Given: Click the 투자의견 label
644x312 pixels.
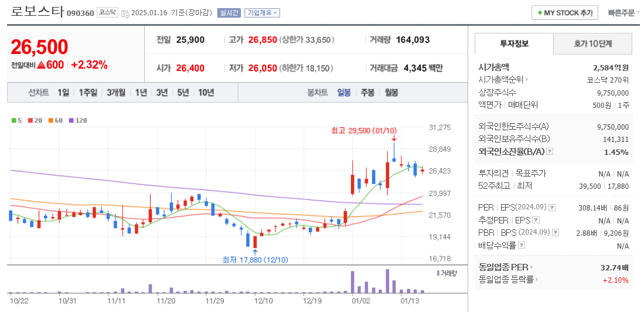Looking at the screenshot, I should pyautogui.click(x=495, y=173).
